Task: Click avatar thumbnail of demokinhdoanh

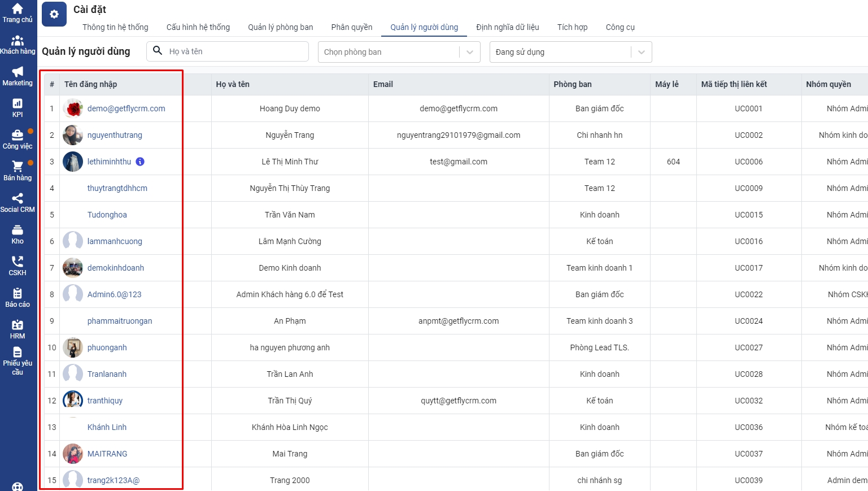Action: point(73,268)
